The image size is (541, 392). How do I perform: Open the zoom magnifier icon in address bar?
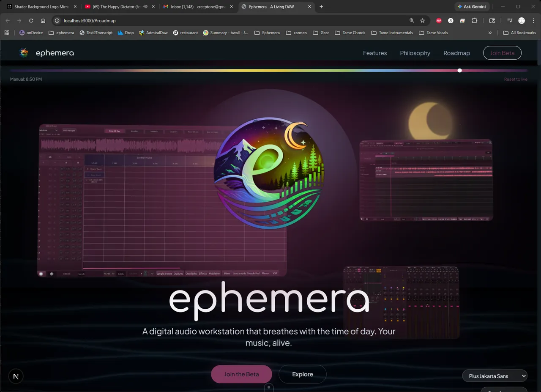[x=412, y=21]
